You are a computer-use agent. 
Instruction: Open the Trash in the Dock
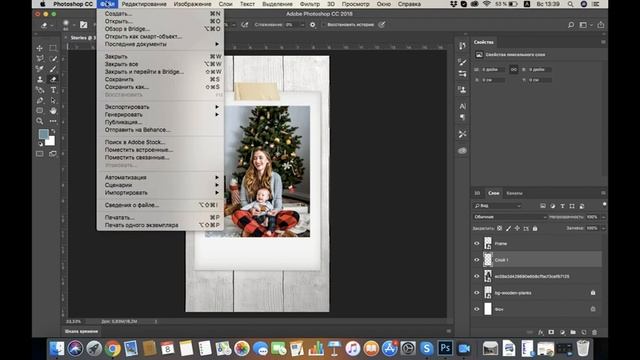(583, 349)
